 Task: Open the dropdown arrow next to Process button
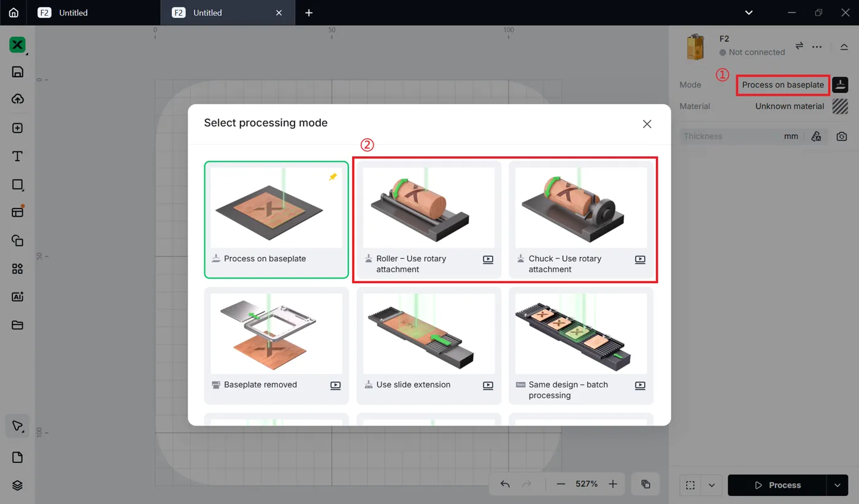click(x=837, y=485)
